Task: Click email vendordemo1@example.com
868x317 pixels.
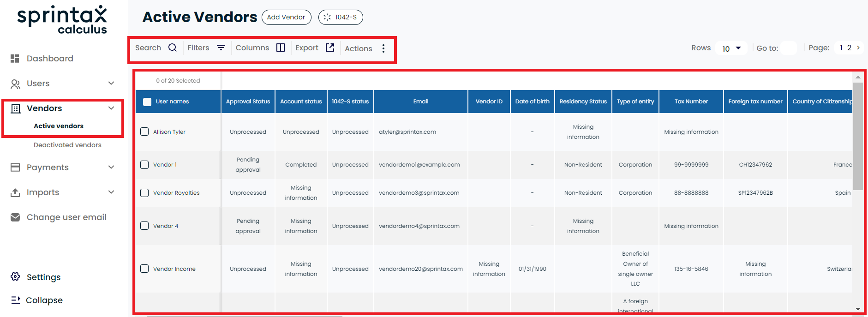Action: point(419,165)
